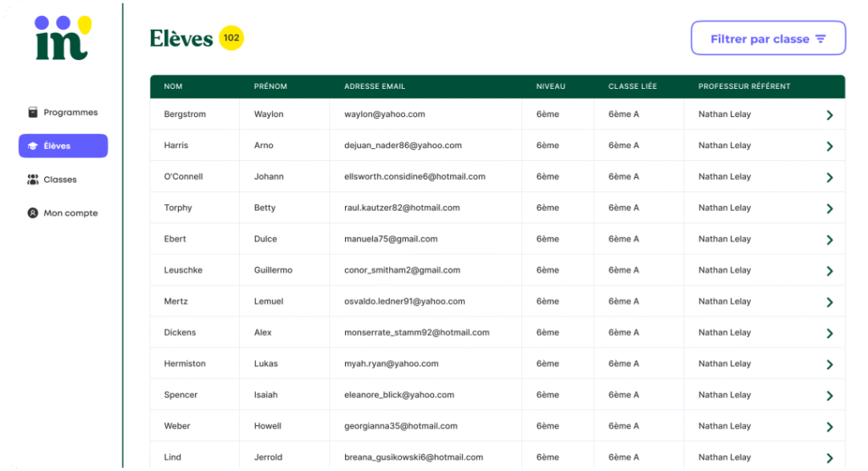
Task: Click the Mon compte user icon
Action: (x=33, y=213)
